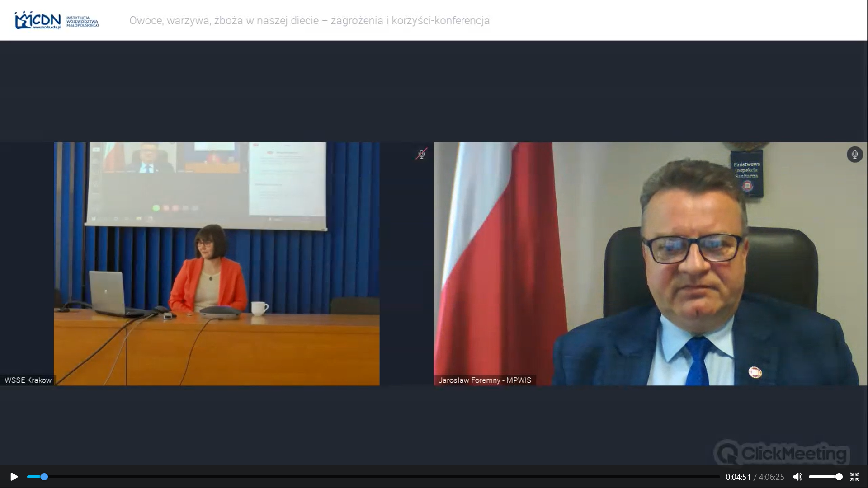Screen dimensions: 868x488
Task: Click the WSSE Krakow name label
Action: pos(28,380)
